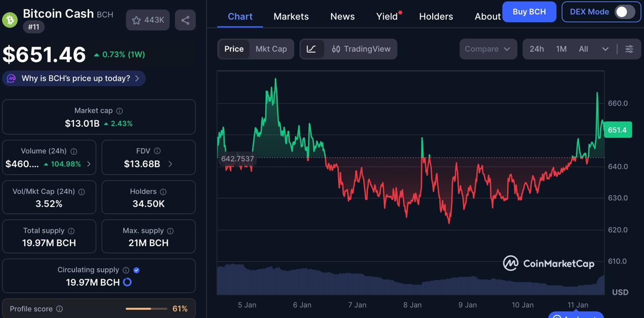Open the Compare dropdown

[488, 49]
